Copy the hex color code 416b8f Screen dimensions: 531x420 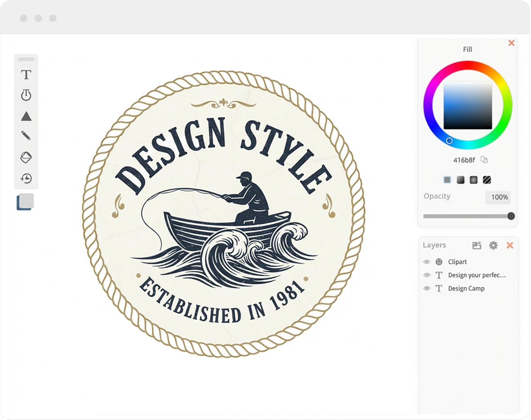coord(484,160)
